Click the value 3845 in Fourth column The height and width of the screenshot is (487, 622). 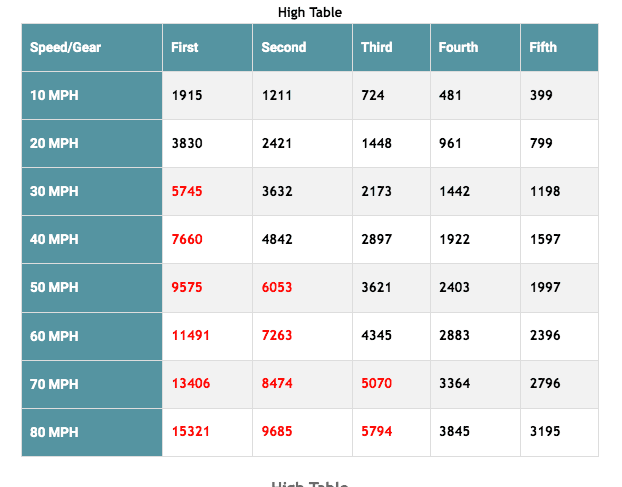point(454,431)
